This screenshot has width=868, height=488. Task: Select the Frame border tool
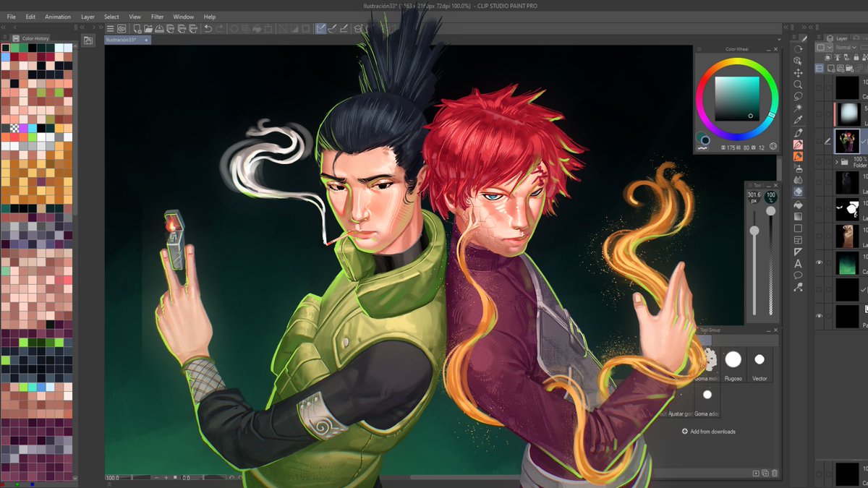coord(798,240)
